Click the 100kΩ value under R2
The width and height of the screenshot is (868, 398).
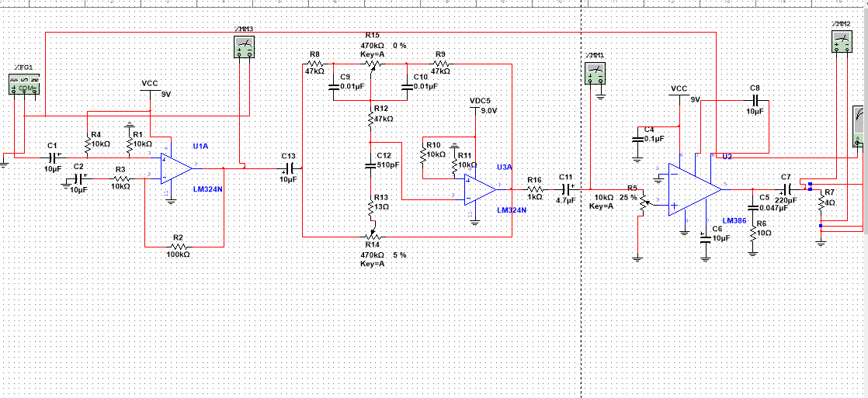179,254
